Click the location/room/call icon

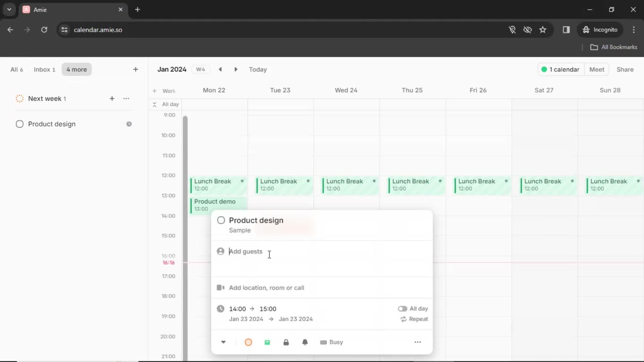tap(220, 288)
